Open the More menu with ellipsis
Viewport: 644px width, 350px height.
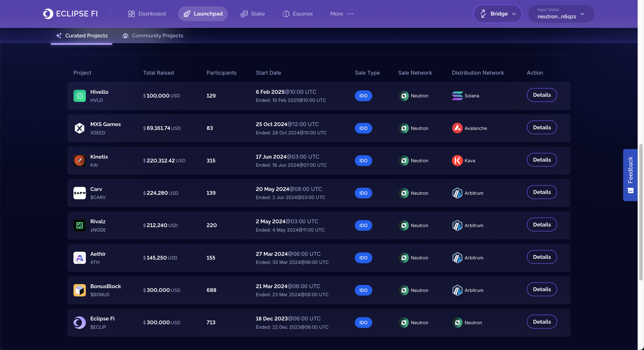(342, 14)
